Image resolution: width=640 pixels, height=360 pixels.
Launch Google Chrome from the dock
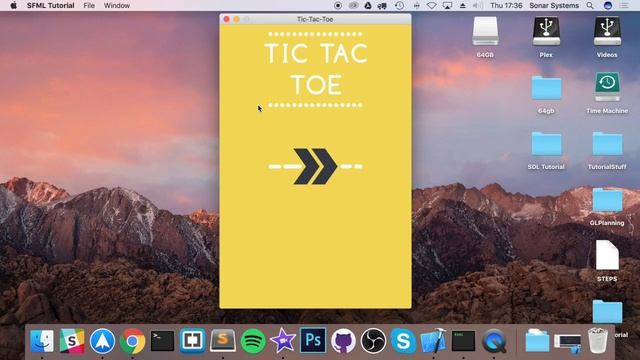click(x=132, y=341)
